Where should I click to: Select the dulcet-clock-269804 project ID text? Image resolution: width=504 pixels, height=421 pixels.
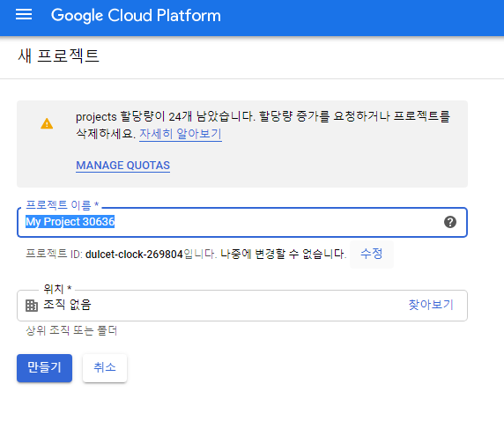tap(134, 255)
